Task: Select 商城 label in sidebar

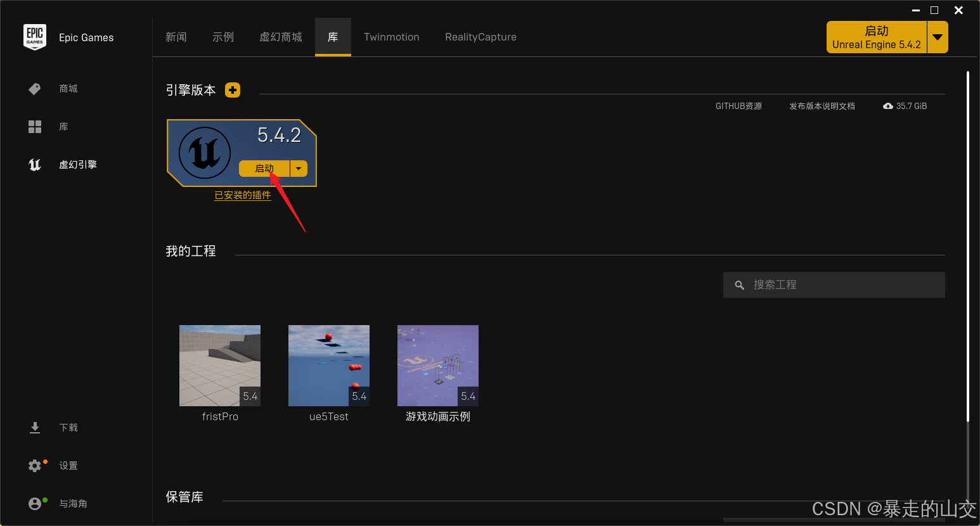Action: coord(68,89)
